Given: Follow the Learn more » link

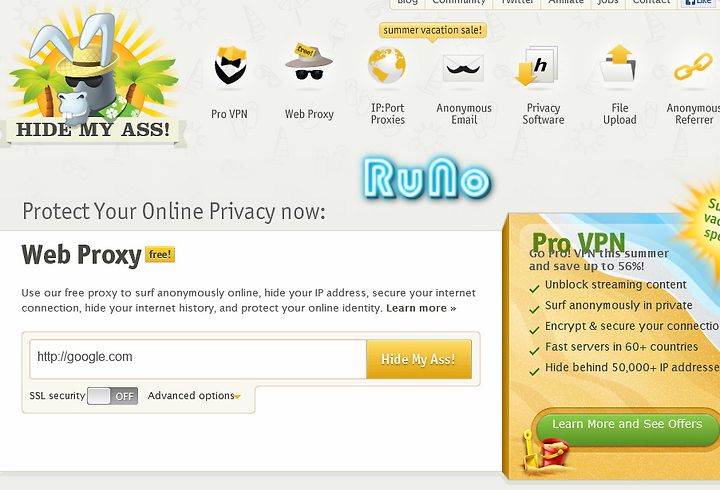Looking at the screenshot, I should (x=421, y=308).
